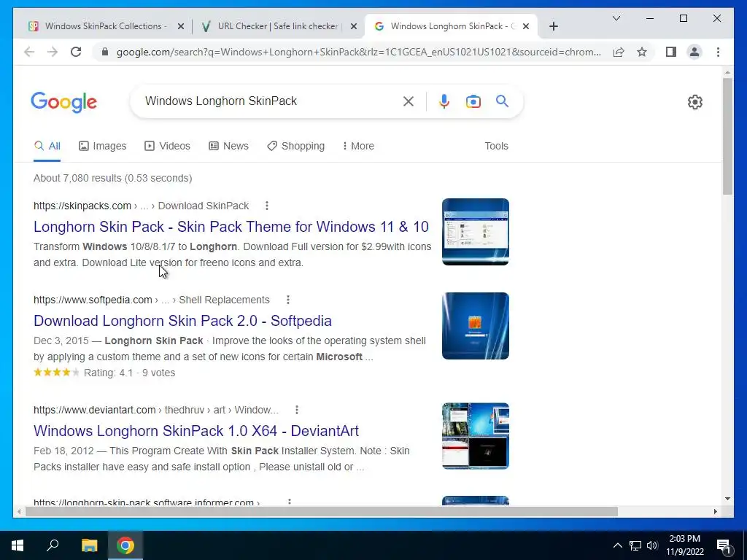Search by image with the camera icon

click(473, 101)
